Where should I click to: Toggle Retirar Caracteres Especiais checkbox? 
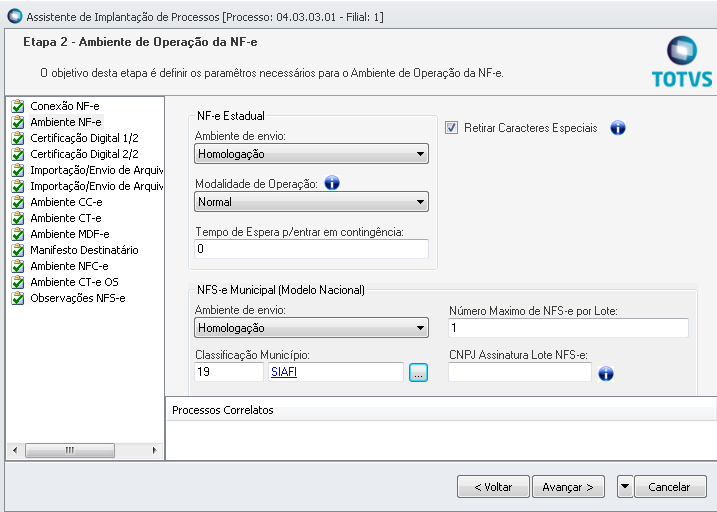tap(451, 128)
